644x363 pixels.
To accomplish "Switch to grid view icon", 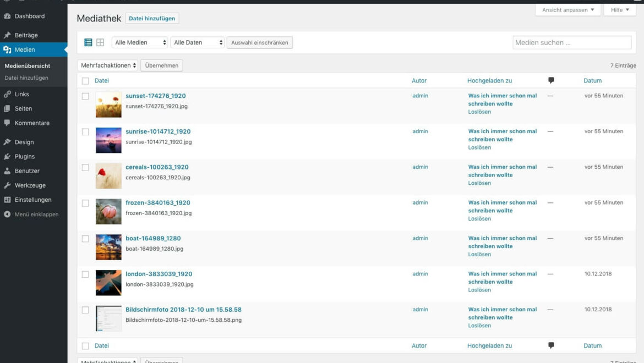I will pos(100,42).
